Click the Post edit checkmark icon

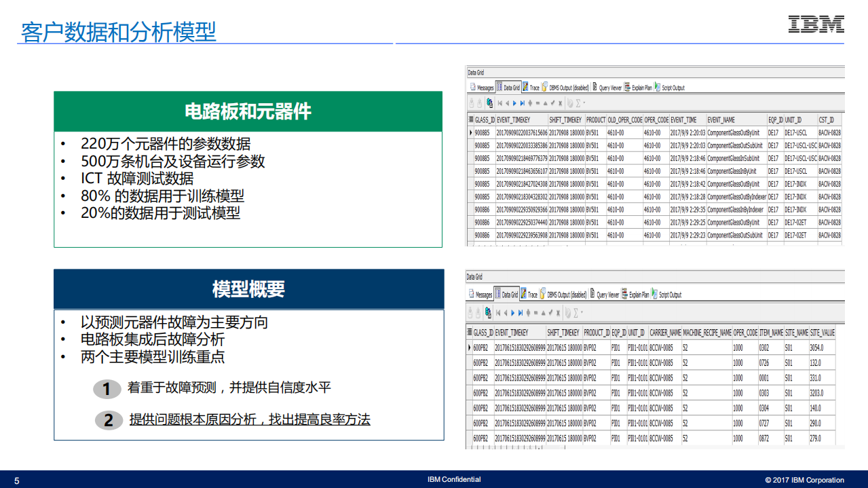coord(552,103)
